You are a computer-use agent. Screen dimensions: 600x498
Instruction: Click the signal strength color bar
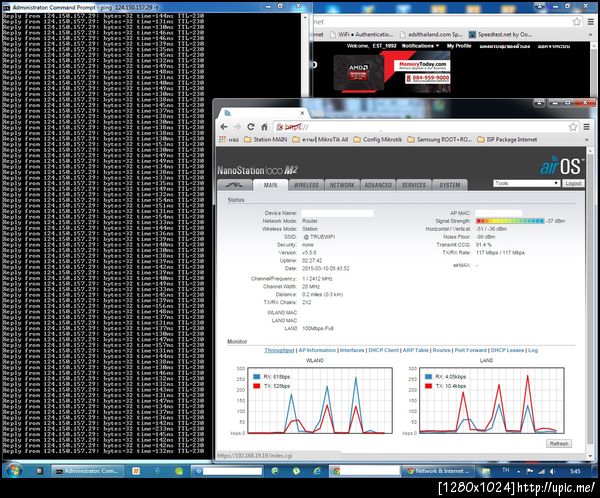click(x=510, y=221)
